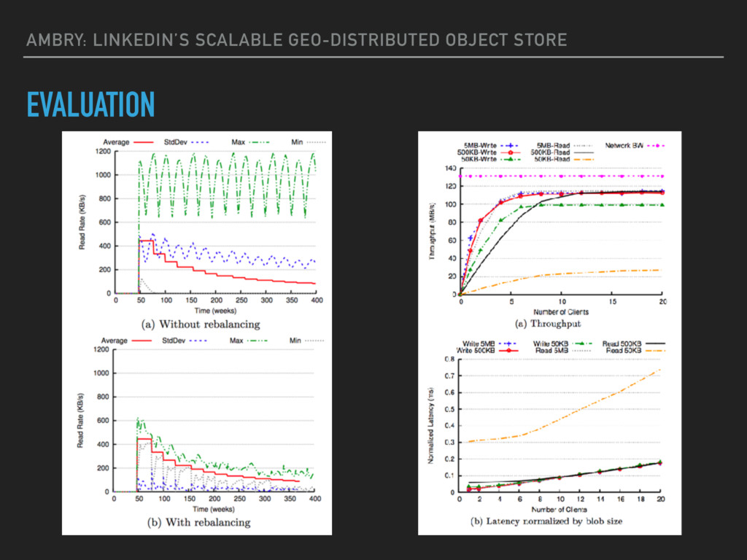
Task: Click "Min" legend in With rebalancing chart
Action: (295, 341)
